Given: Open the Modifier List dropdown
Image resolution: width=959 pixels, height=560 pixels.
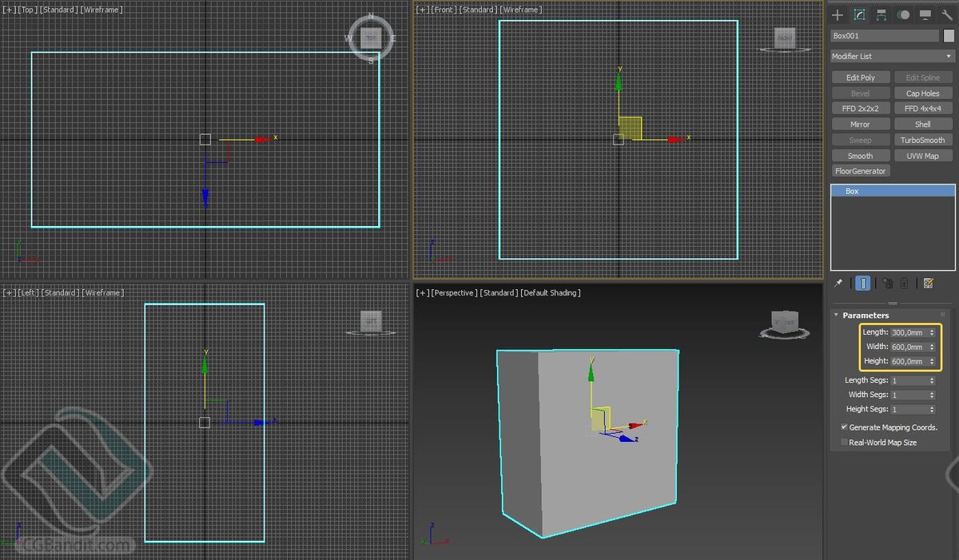Looking at the screenshot, I should [x=893, y=57].
